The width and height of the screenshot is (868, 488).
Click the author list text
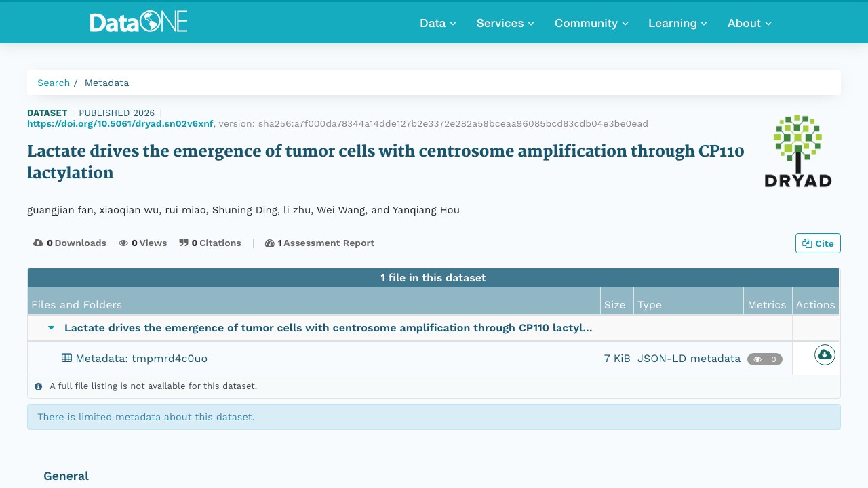tap(243, 210)
